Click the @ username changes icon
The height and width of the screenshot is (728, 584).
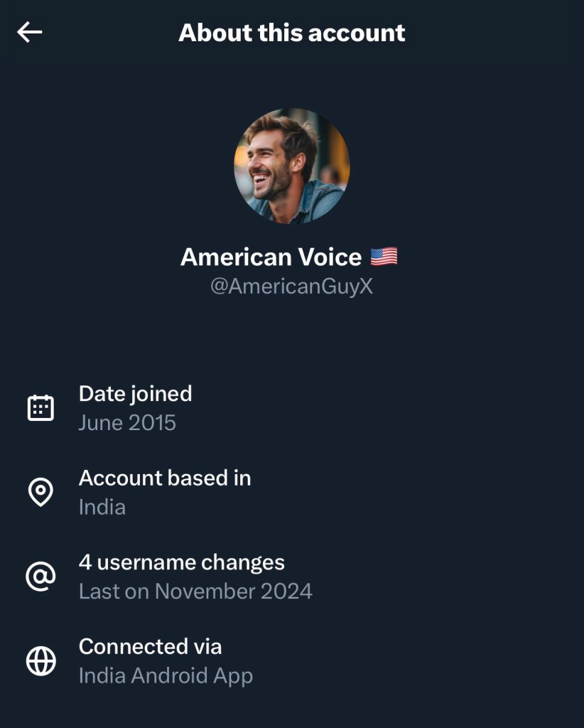(x=40, y=577)
